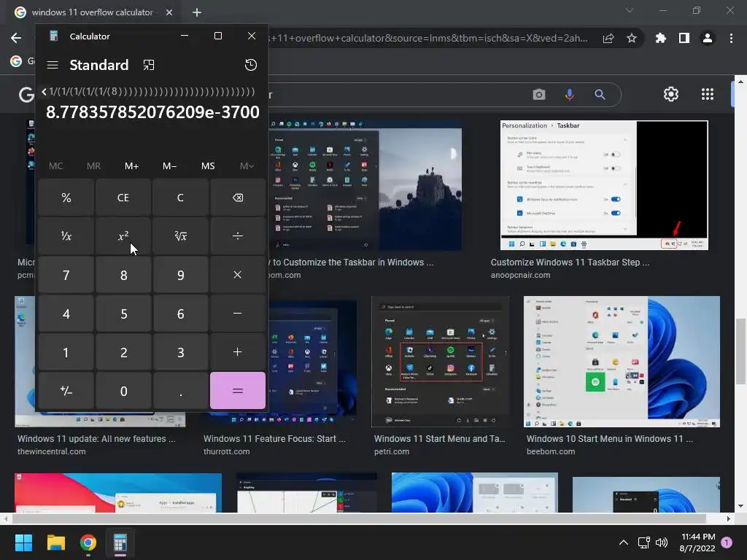The height and width of the screenshot is (560, 747).
Task: Click the plus operator key
Action: [238, 352]
